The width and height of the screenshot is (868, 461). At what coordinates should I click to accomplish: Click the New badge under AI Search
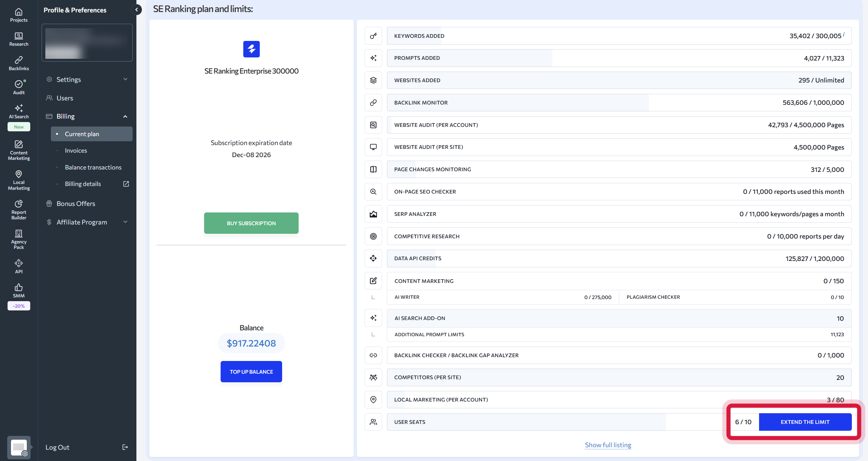(19, 127)
